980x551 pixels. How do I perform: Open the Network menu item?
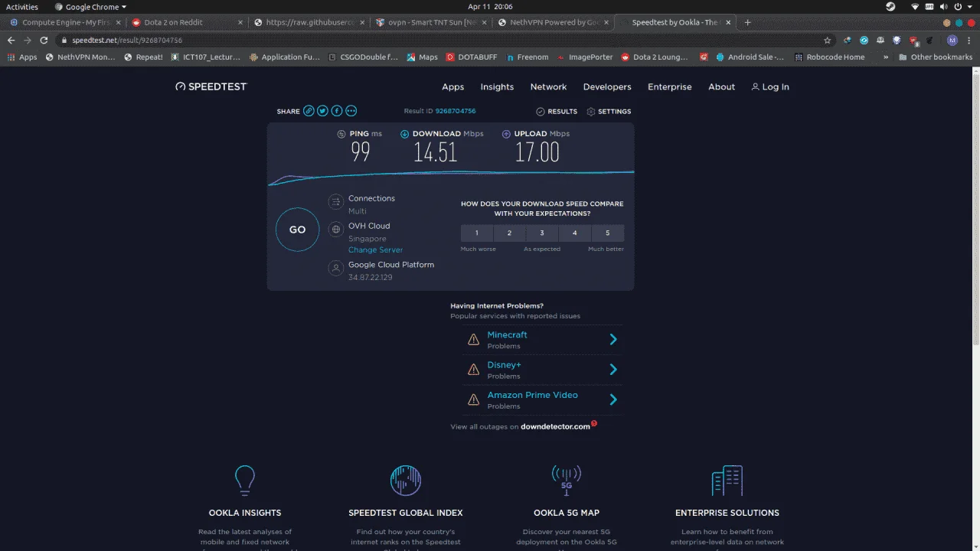pos(548,86)
